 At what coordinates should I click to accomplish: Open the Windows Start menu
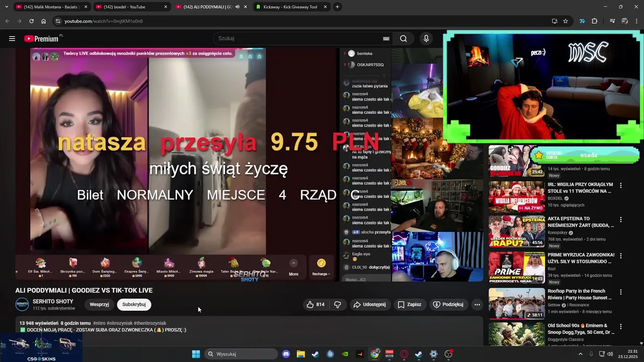click(196, 354)
